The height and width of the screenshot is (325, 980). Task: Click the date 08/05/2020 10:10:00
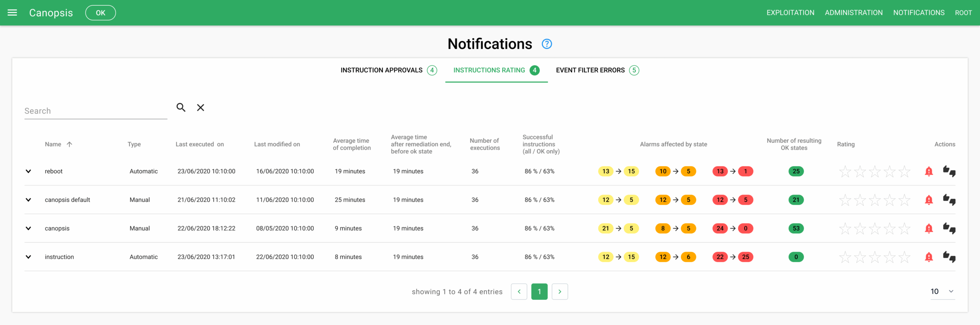[x=285, y=229]
